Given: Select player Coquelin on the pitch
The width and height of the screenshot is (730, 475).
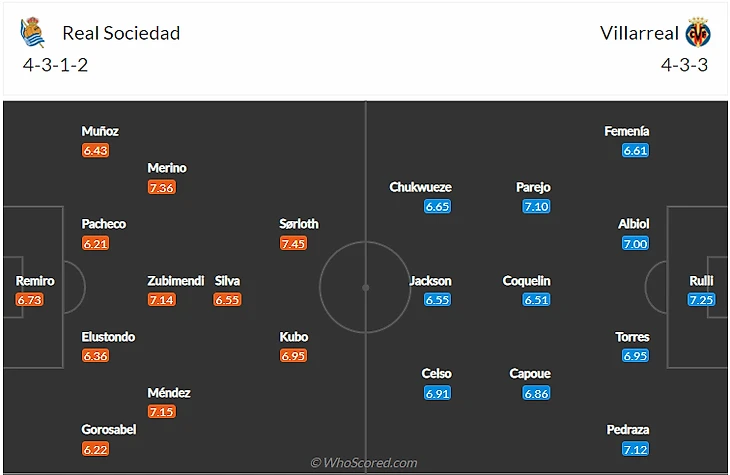Looking at the screenshot, I should 526,281.
